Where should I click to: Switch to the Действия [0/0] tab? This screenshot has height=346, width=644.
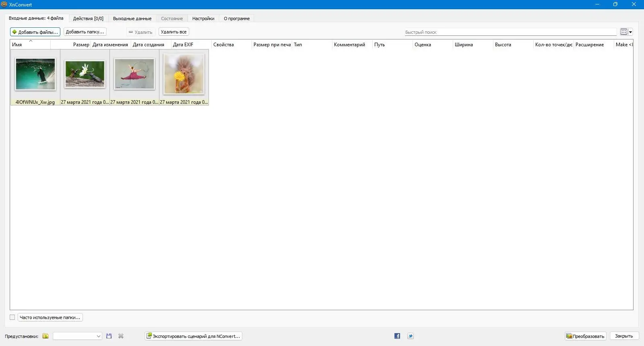click(x=88, y=19)
